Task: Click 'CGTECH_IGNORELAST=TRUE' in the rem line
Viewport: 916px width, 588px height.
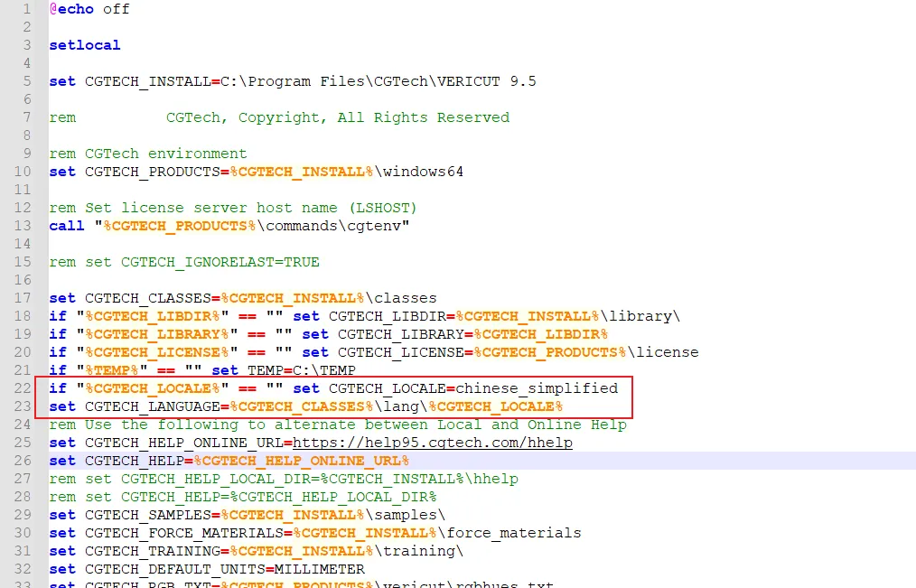Action: [x=220, y=262]
